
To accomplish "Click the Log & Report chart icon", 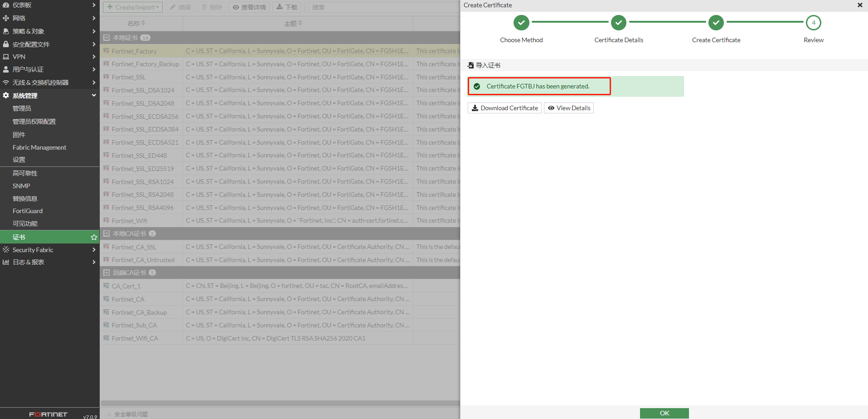I will 6,262.
